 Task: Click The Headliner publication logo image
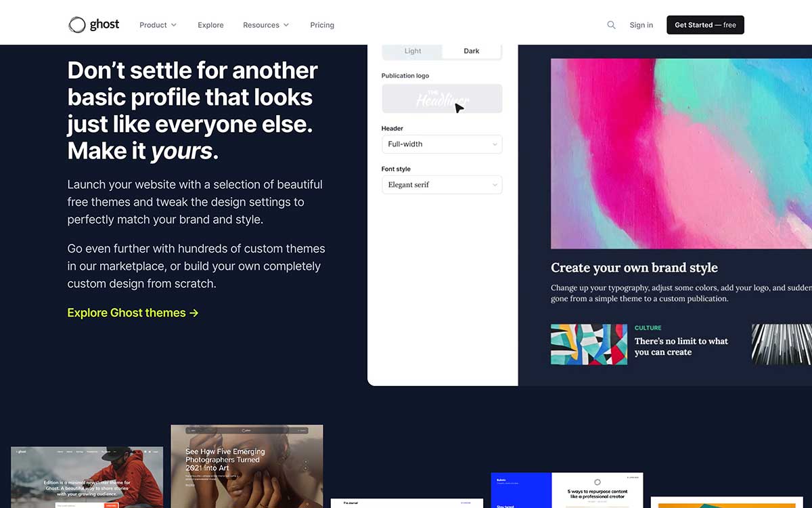442,99
